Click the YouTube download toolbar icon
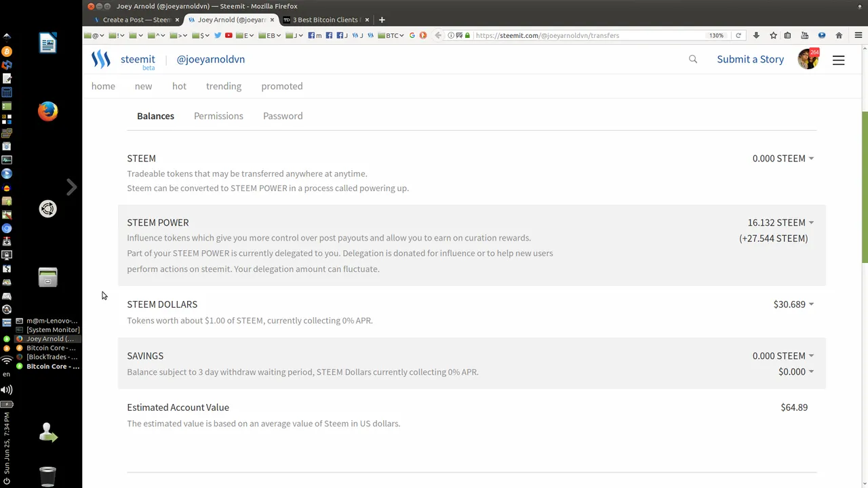 coord(805,35)
